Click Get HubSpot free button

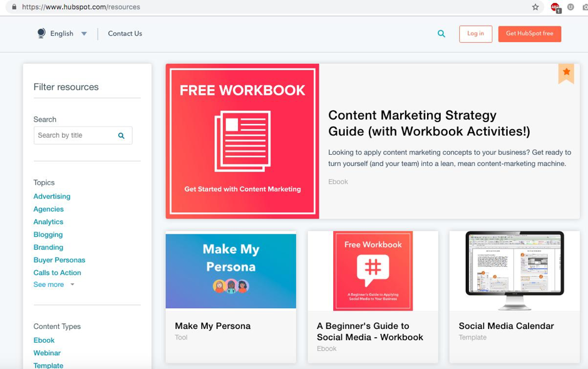pos(530,34)
